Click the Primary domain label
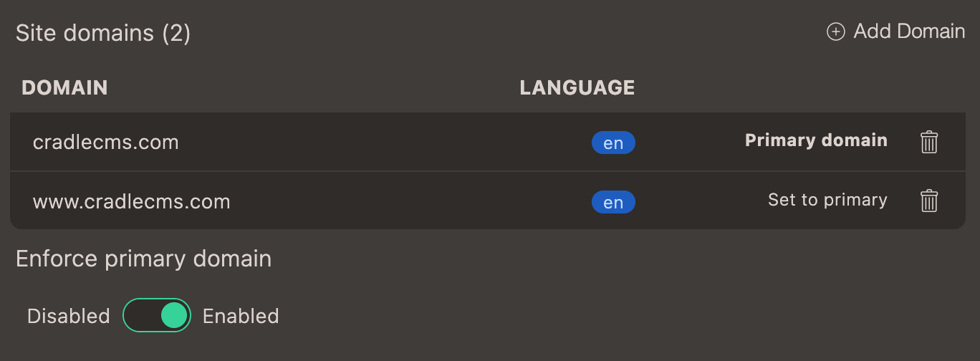Viewport: 980px width, 361px height. pos(816,140)
